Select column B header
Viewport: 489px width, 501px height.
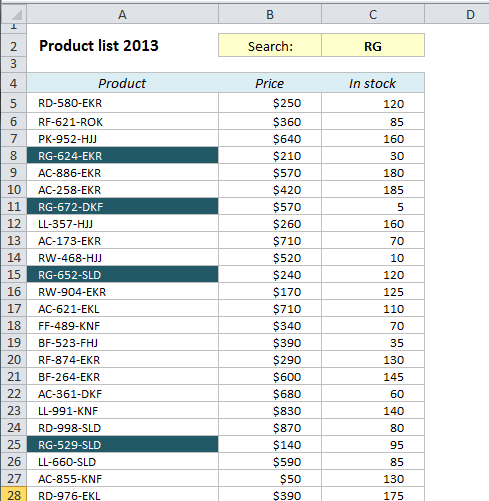coord(270,14)
